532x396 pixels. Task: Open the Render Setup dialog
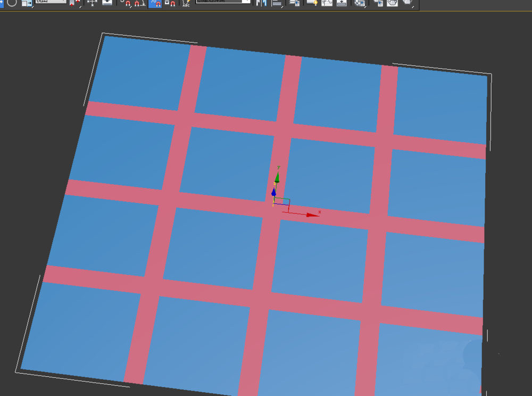[380, 4]
